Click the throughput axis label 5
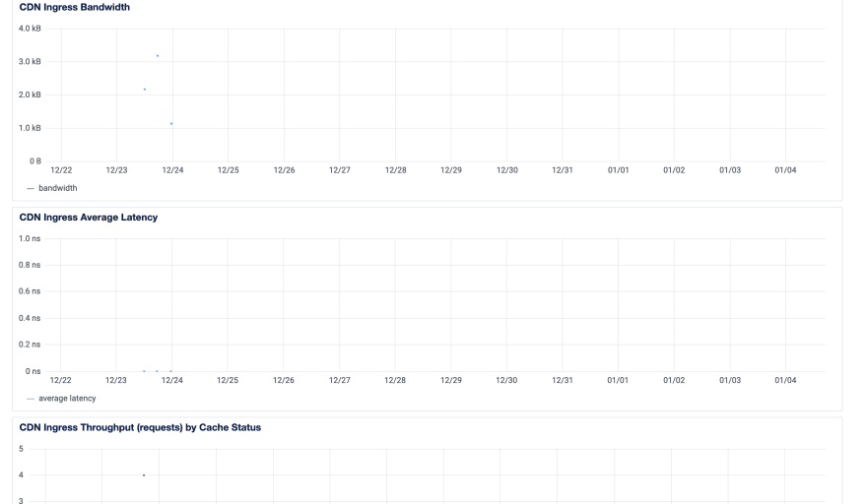The image size is (867, 504). [x=21, y=449]
